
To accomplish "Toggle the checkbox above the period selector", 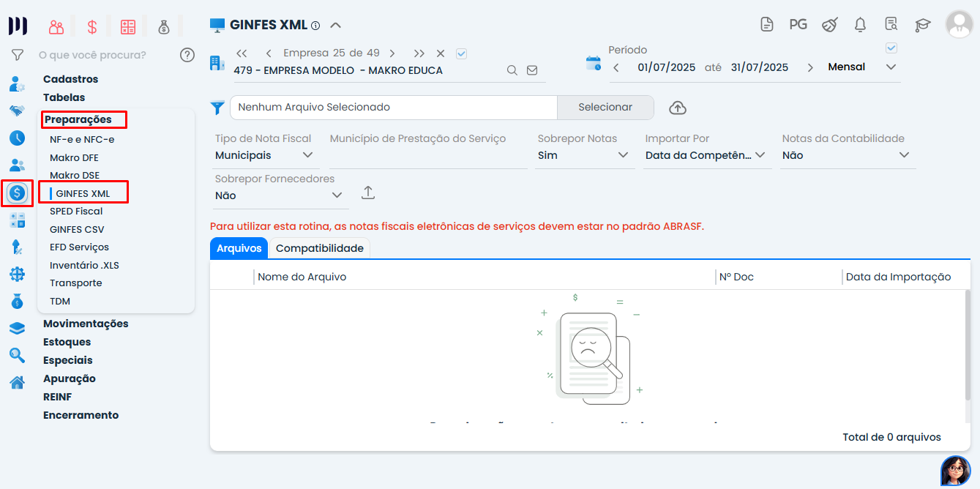I will (x=891, y=48).
